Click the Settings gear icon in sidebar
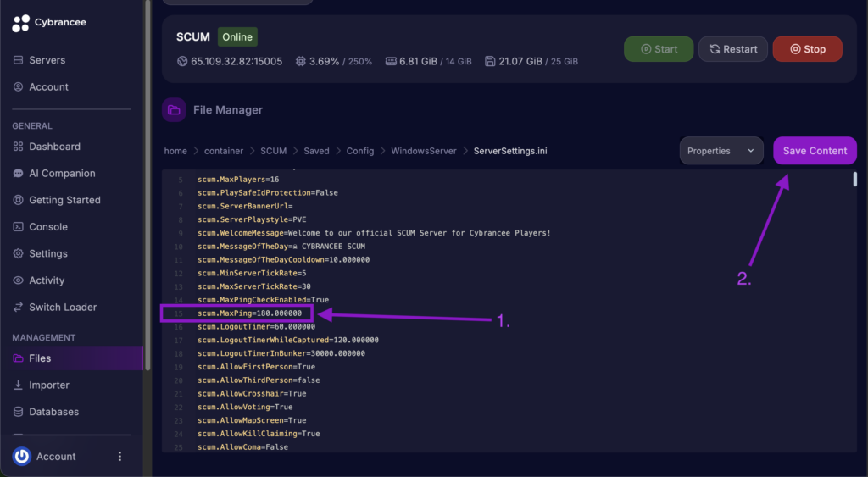Image resolution: width=868 pixels, height=477 pixels. 19,253
